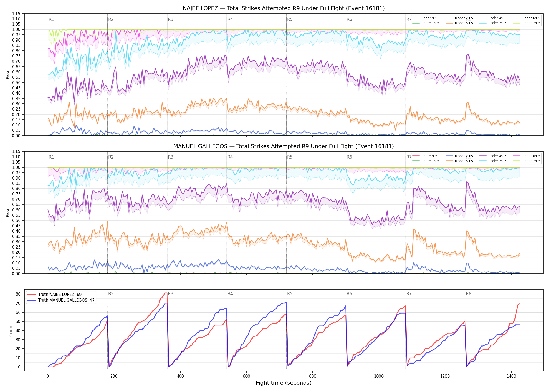The height and width of the screenshot is (392, 549).
Task: Click the 'Prob' axis label of Gallegos chart
Action: pyautogui.click(x=8, y=213)
